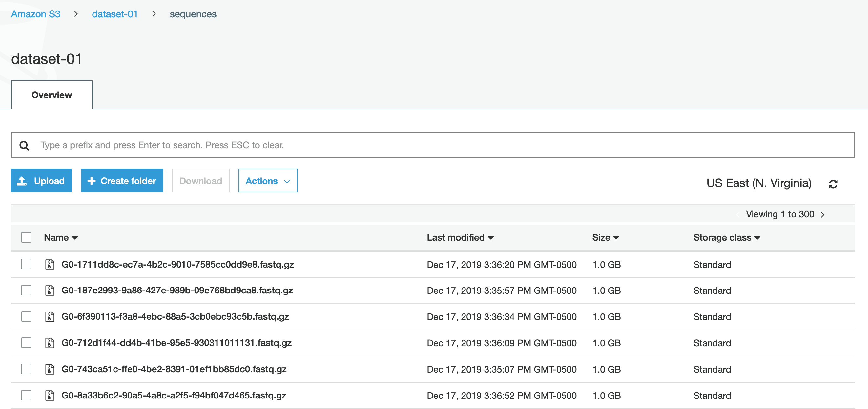Click the upload arrow icon on Upload button
The width and height of the screenshot is (868, 409).
tap(23, 181)
